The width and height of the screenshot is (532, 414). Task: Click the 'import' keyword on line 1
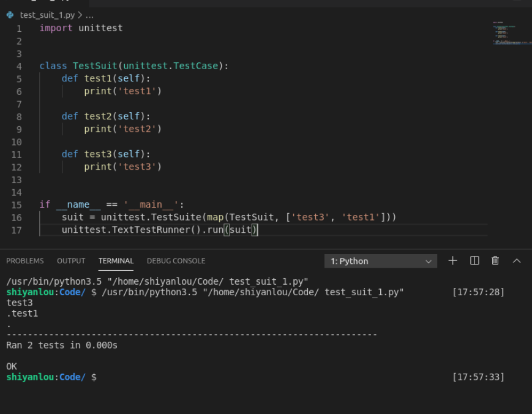(x=56, y=28)
